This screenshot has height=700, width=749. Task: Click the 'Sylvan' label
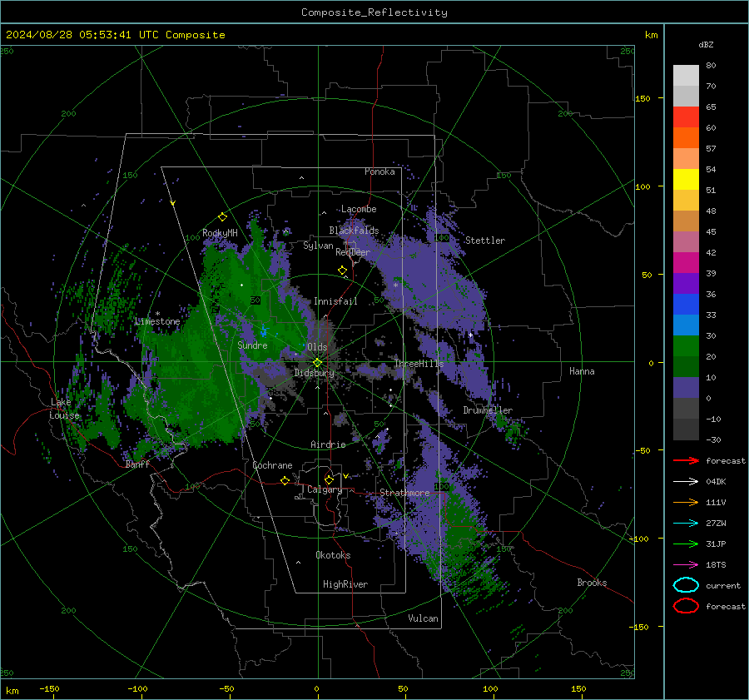click(x=318, y=246)
